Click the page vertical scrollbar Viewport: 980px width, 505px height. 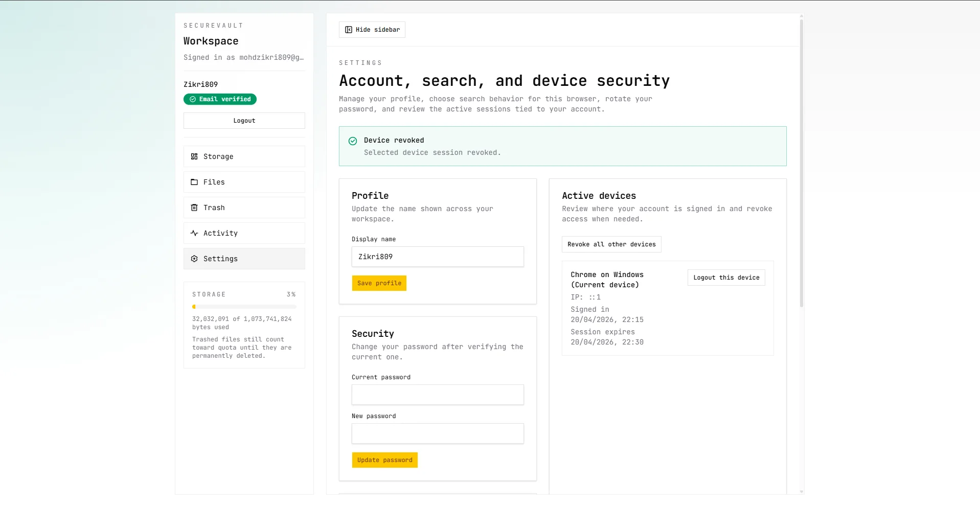point(802,164)
